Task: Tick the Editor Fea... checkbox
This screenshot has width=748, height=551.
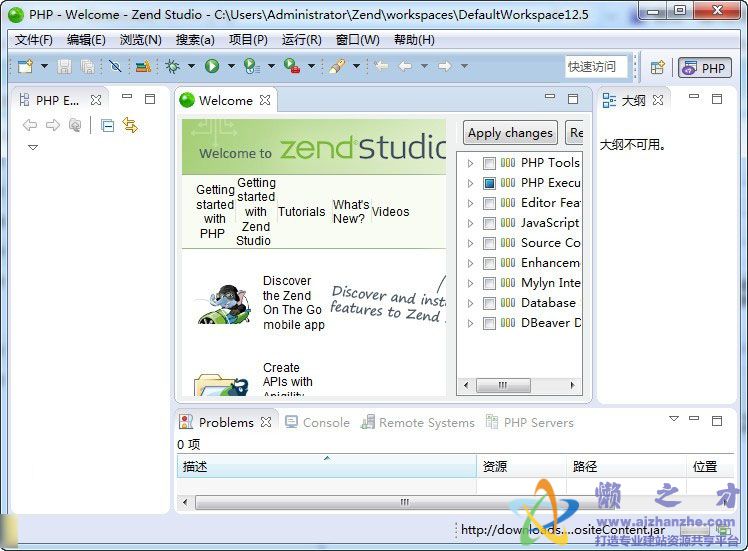Action: point(489,204)
